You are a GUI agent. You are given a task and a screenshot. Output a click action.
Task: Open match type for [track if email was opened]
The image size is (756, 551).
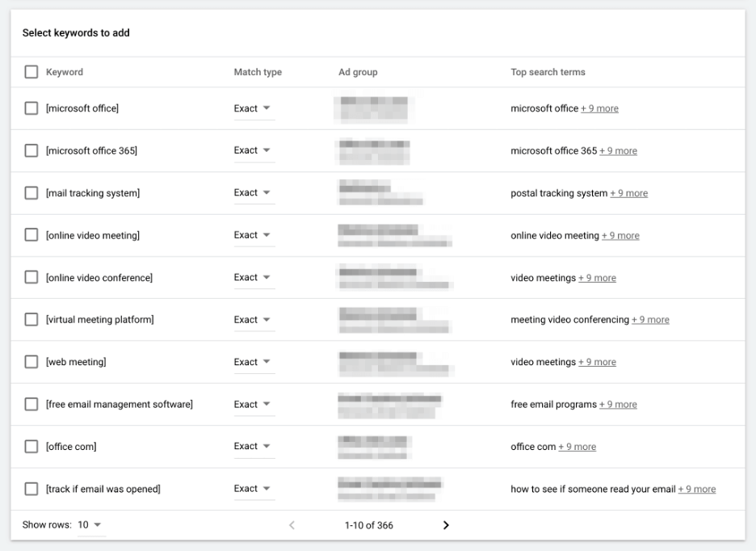pos(254,489)
